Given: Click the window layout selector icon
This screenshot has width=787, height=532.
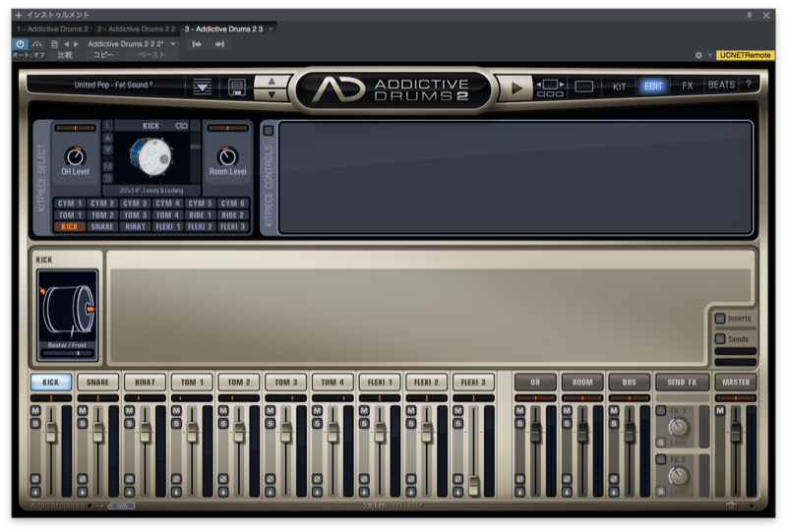Looking at the screenshot, I should click(550, 88).
